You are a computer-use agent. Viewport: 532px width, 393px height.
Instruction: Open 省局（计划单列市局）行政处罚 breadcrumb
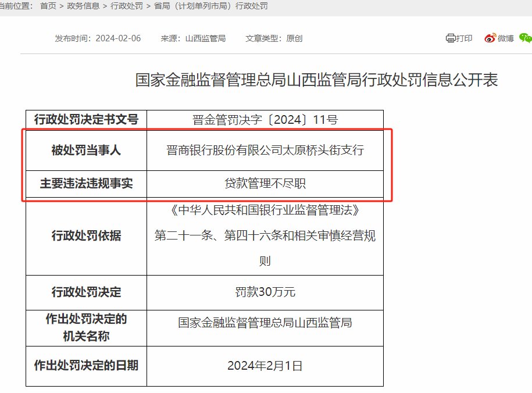point(210,6)
